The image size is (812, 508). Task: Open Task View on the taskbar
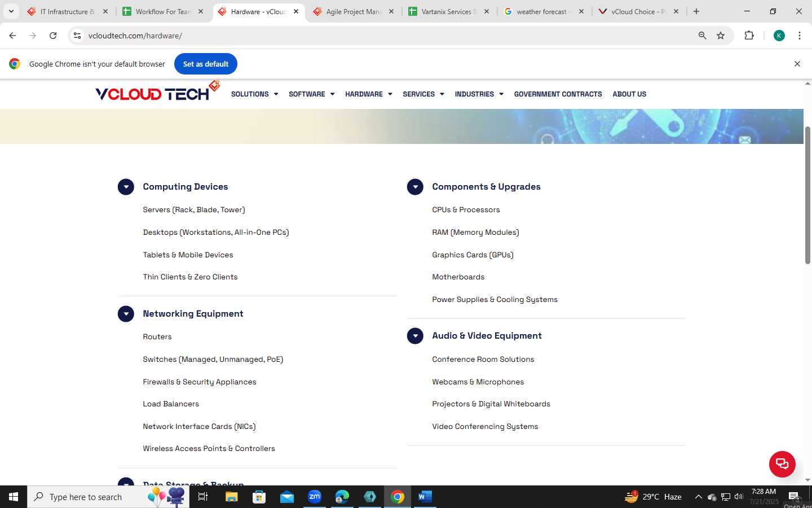203,497
